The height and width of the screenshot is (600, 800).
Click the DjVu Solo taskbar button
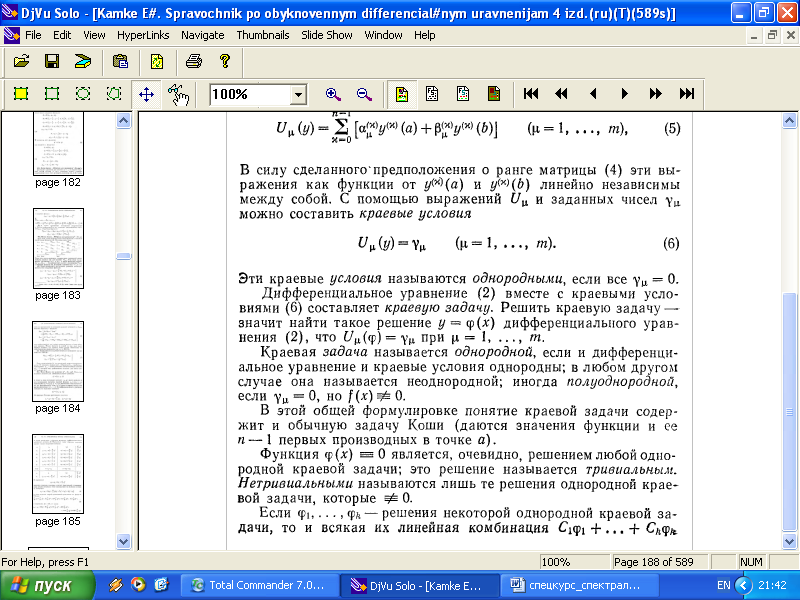[420, 585]
